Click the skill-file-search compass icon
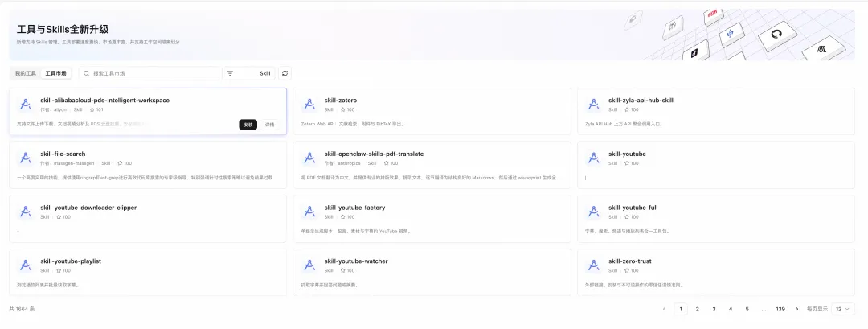This screenshot has height=329, width=868. (x=25, y=158)
